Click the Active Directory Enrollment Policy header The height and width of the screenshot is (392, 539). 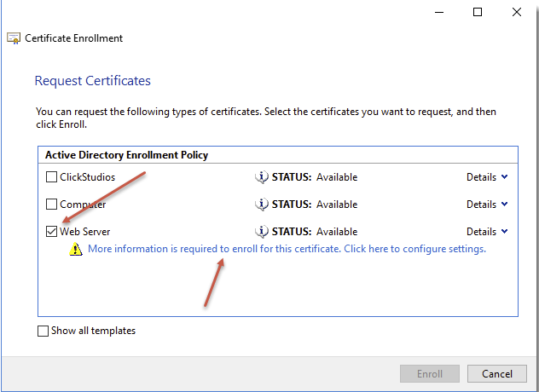click(126, 155)
